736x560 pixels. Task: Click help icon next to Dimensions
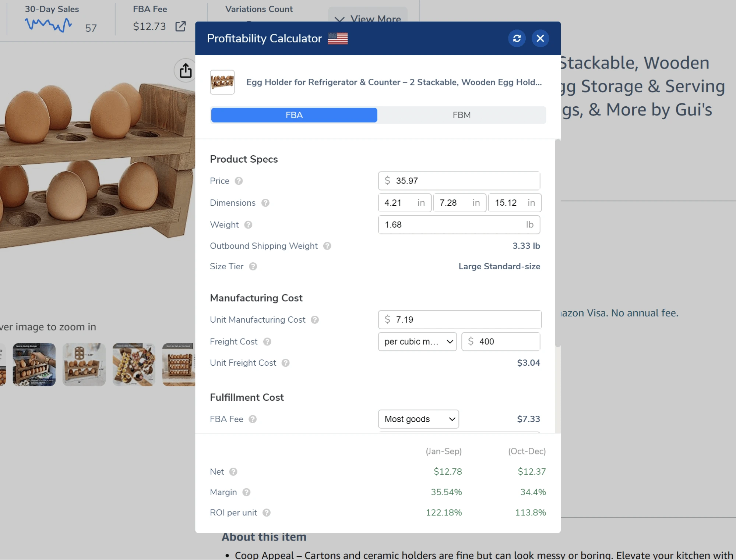tap(265, 203)
